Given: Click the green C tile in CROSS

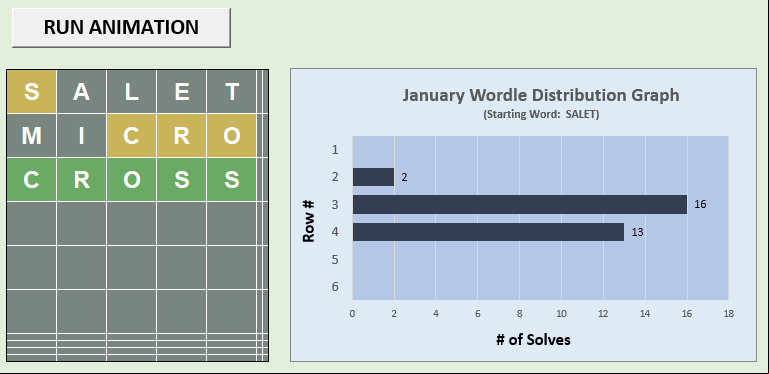Looking at the screenshot, I should tap(31, 179).
